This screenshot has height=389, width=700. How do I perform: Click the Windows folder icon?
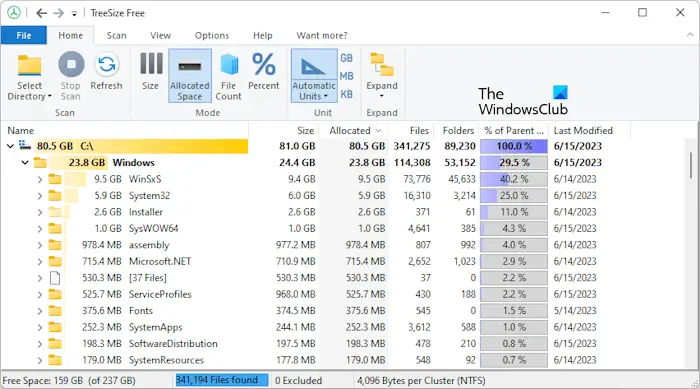[x=40, y=163]
